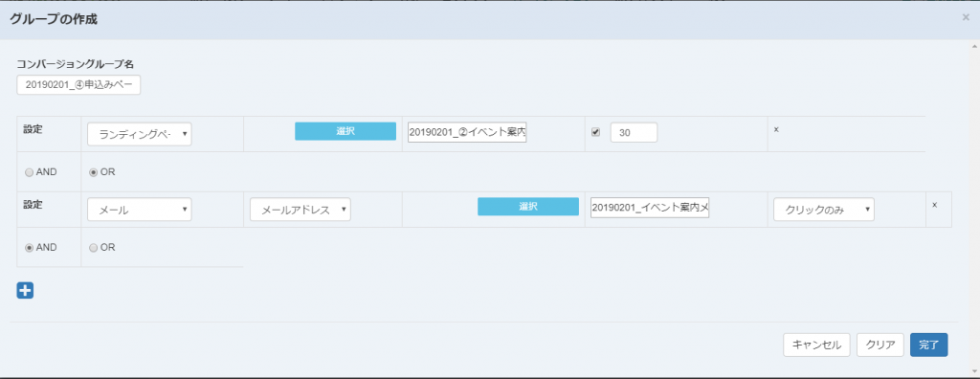
Task: Select AND radio below the mail row
Action: [x=30, y=248]
